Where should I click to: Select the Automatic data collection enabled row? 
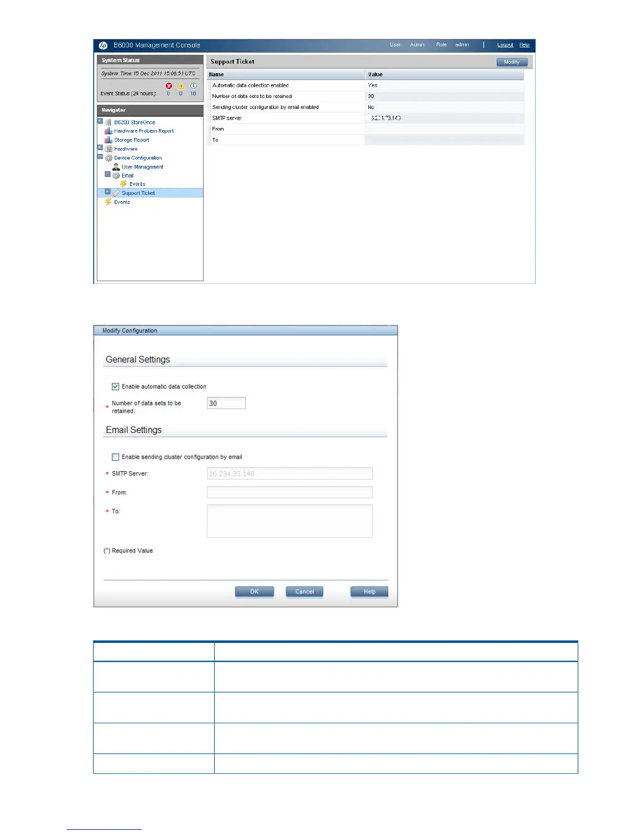click(366, 85)
